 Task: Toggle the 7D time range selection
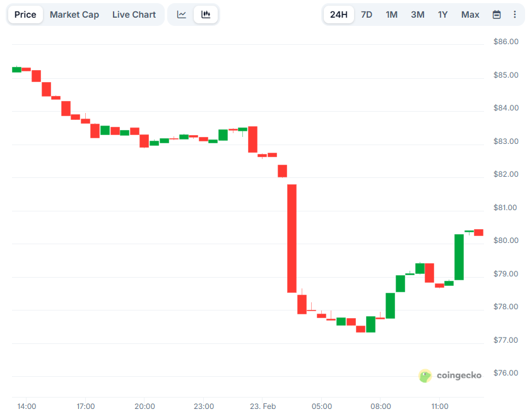[366, 14]
